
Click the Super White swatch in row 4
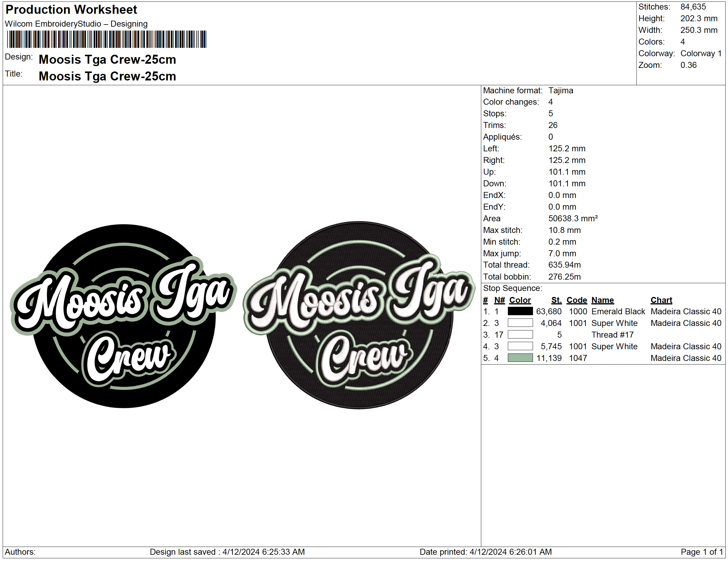point(520,346)
